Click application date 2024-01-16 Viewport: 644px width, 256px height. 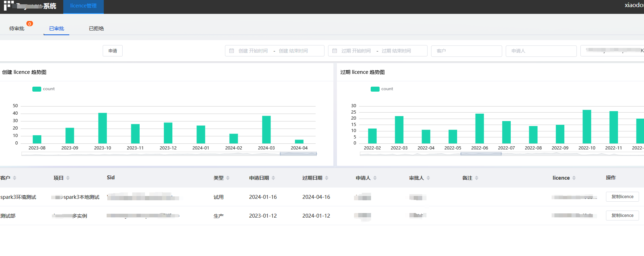pos(263,197)
